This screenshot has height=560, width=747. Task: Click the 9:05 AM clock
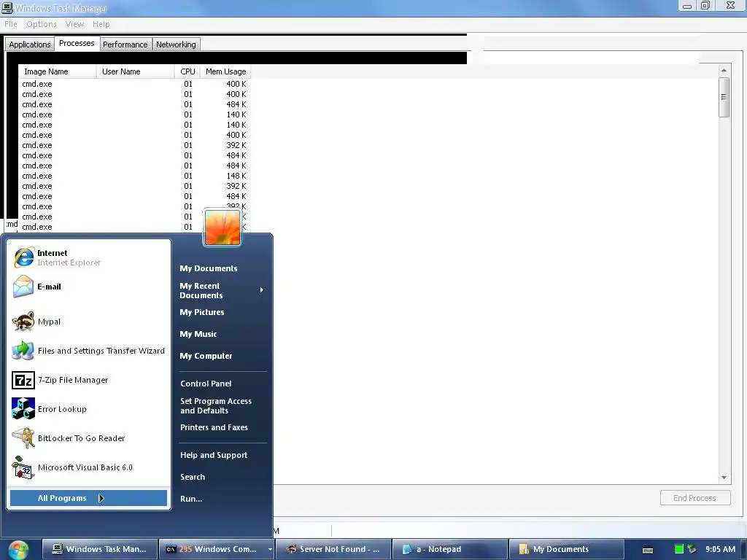[720, 549]
